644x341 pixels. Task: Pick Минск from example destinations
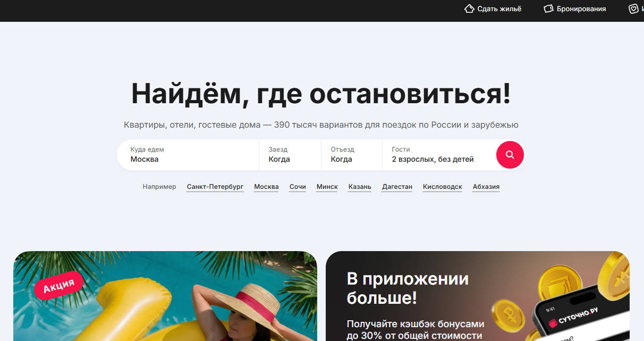click(327, 187)
